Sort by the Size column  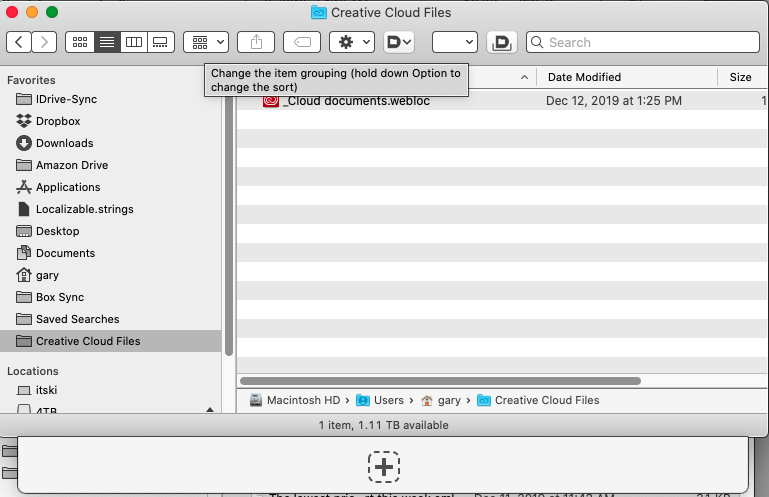pos(741,77)
